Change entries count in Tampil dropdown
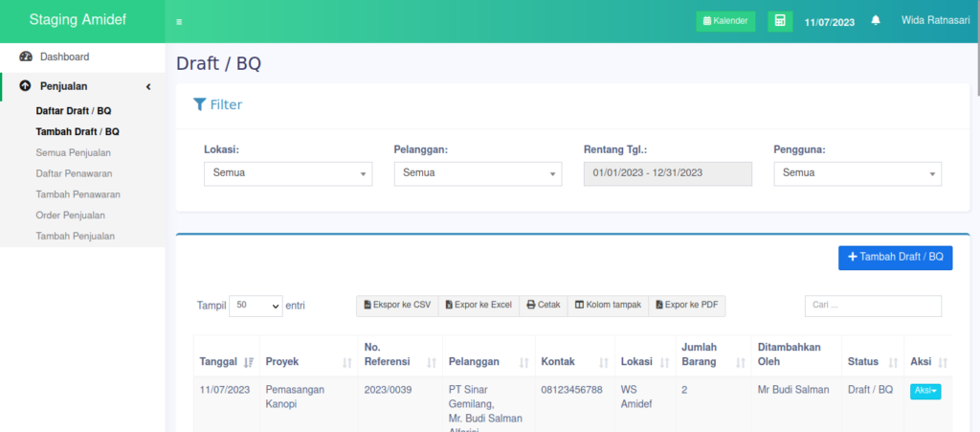 (x=256, y=306)
